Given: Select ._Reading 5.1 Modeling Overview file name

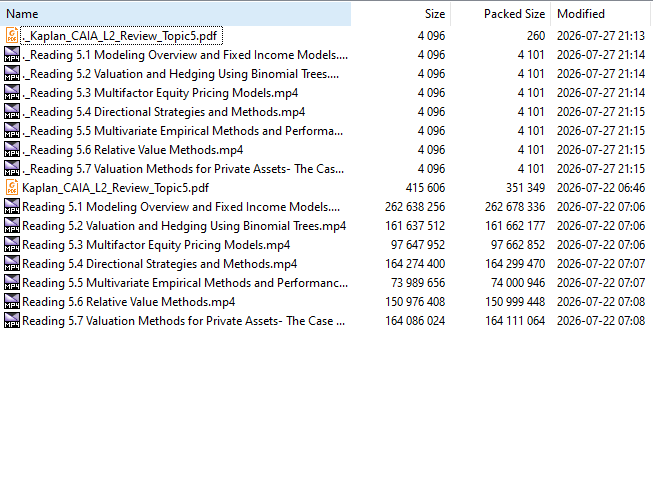Looking at the screenshot, I should click(185, 55).
